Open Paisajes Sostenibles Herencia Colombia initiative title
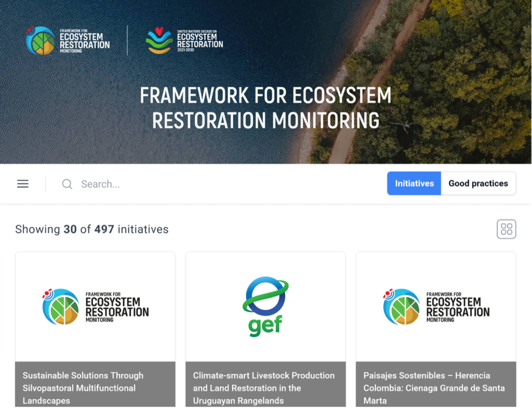This screenshot has width=532, height=408. [x=434, y=388]
